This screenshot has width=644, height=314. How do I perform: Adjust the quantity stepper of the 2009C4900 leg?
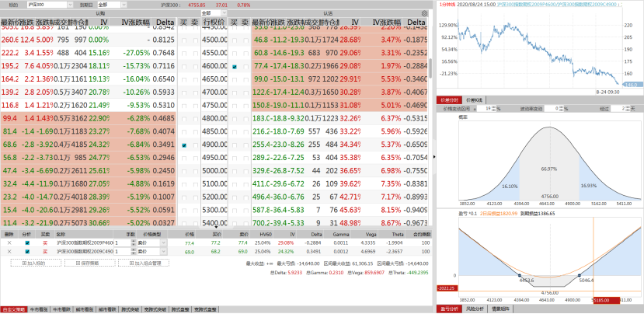tap(133, 252)
